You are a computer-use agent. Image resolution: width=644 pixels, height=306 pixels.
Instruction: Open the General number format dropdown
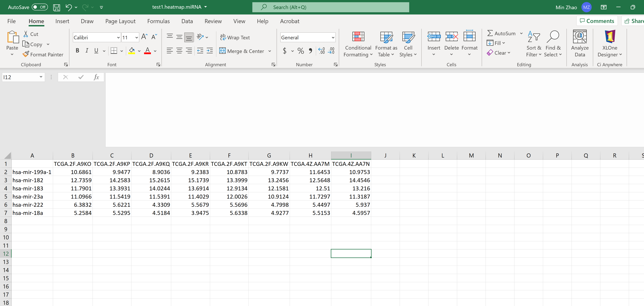point(333,37)
